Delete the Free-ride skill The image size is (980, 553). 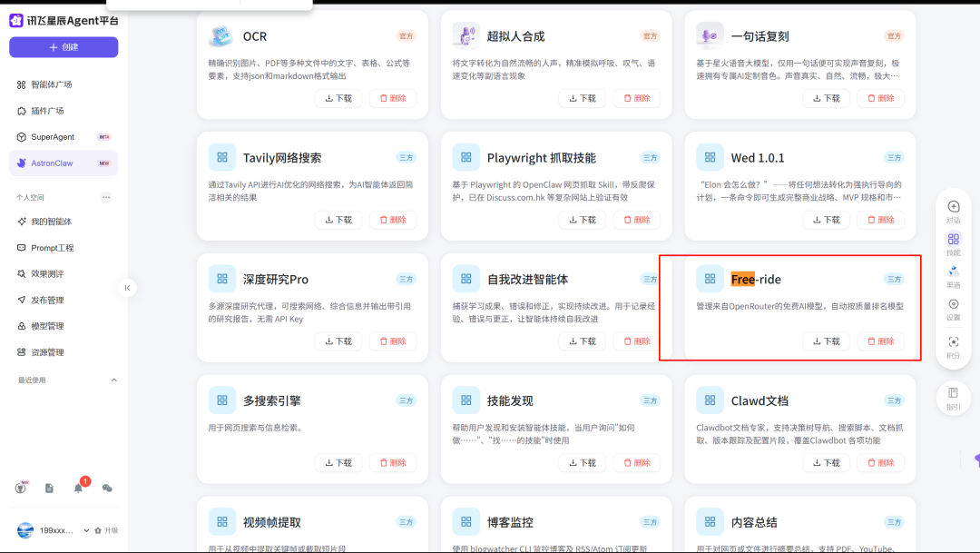point(880,341)
